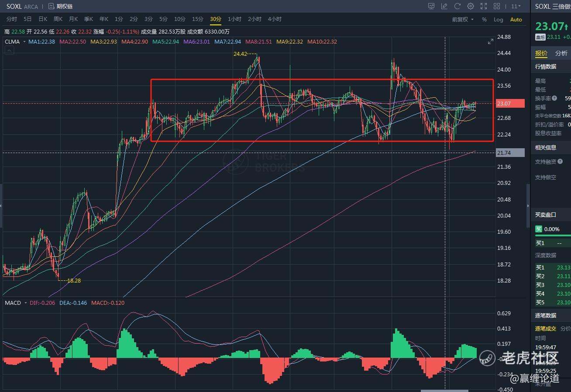The width and height of the screenshot is (571, 392).
Task: Open the 11 font size dropdown
Action: [516, 7]
